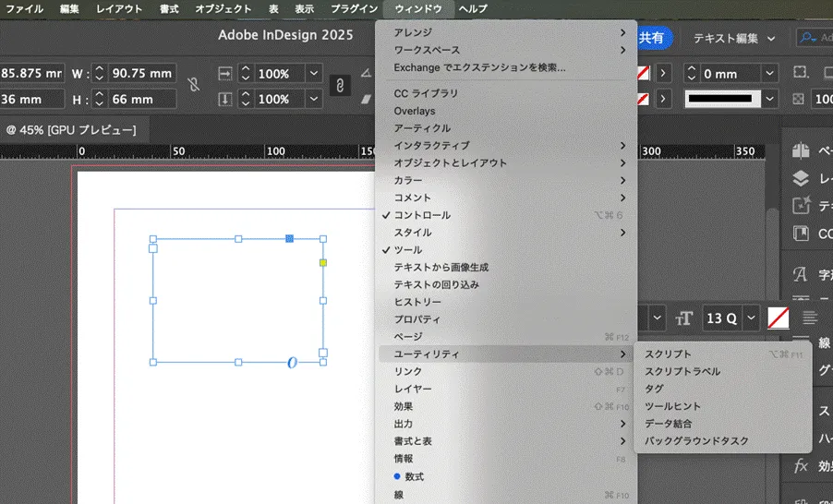Open the ファイル menu
The width and height of the screenshot is (833, 504).
24,9
